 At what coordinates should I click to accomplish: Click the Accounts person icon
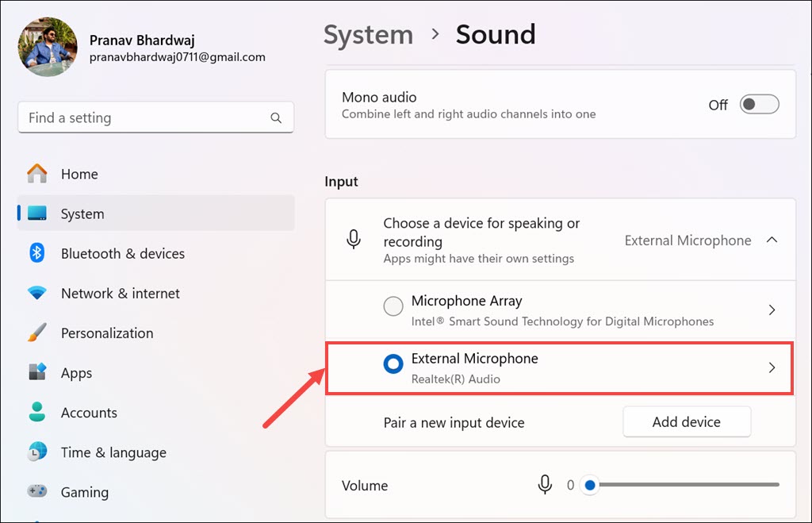click(37, 413)
